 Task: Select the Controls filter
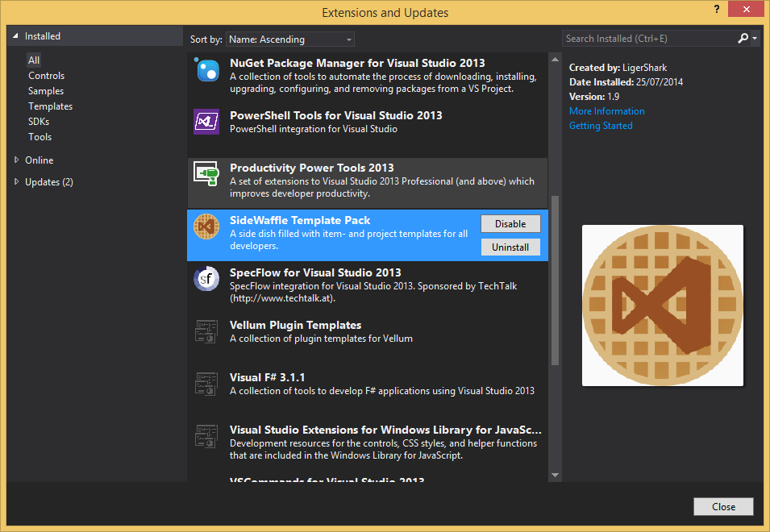tap(46, 76)
